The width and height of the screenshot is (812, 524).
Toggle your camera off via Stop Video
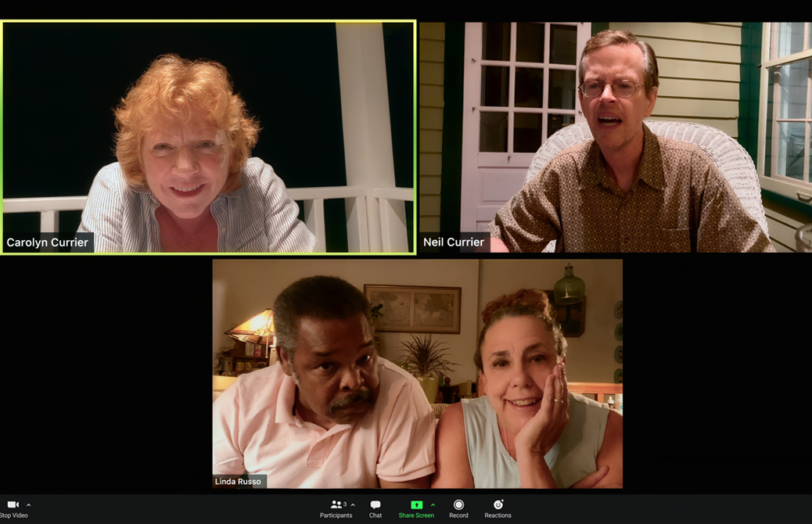click(x=12, y=504)
